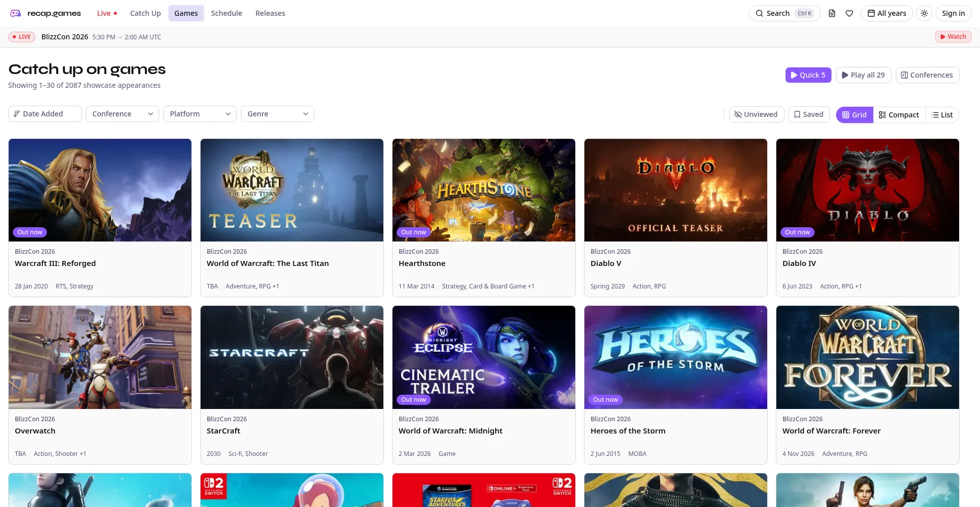Screen dimensions: 980x507
Task: Open the World of Warcraft: The Last Titan thumbnail
Action: [292, 190]
